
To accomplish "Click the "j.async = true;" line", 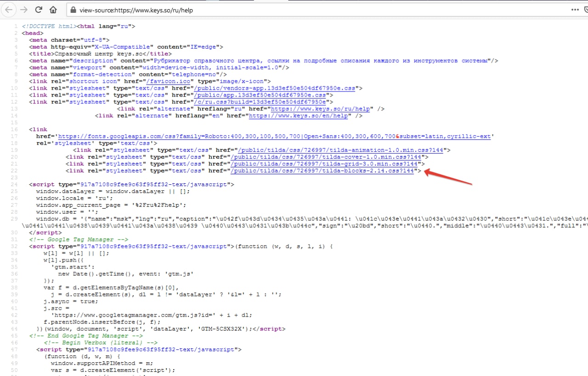I will [71, 302].
